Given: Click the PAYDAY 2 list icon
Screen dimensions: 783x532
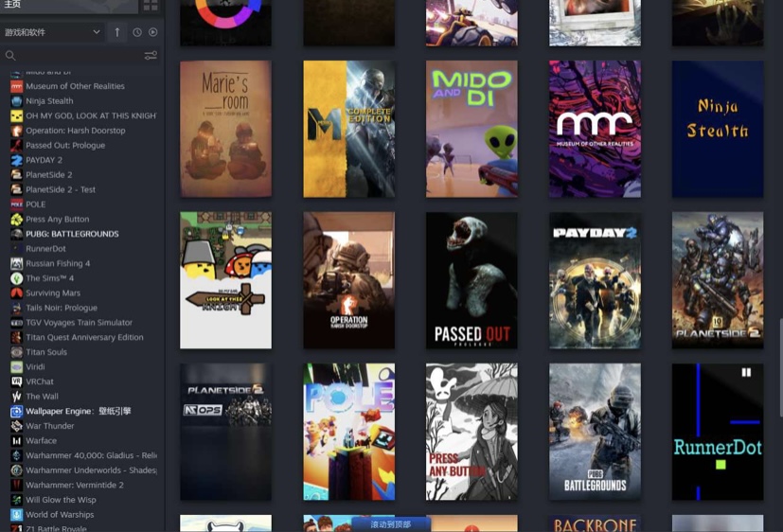Looking at the screenshot, I should point(16,160).
